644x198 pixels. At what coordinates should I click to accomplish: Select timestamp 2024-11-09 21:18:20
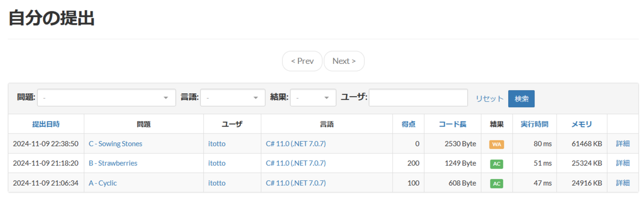46,163
